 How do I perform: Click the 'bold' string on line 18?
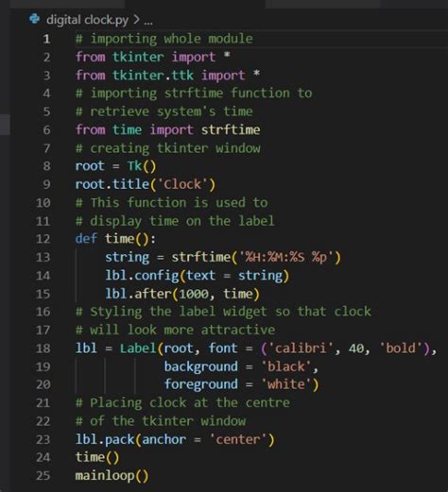(401, 348)
